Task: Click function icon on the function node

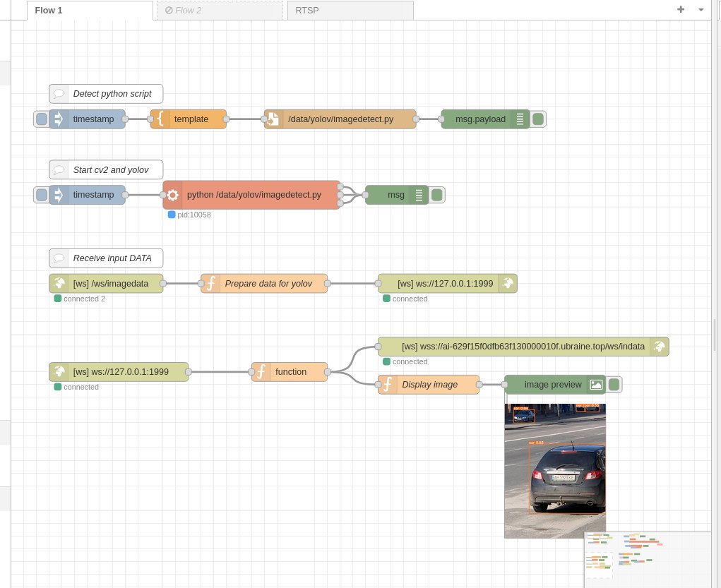Action: [x=261, y=372]
